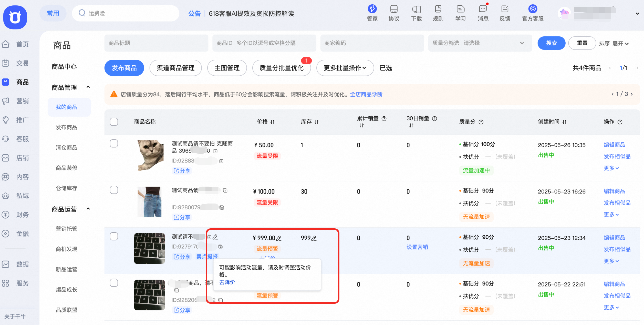Viewport: 644px width, 325px height.
Task: Click help icon beside 累计销量 header
Action: [x=384, y=118]
